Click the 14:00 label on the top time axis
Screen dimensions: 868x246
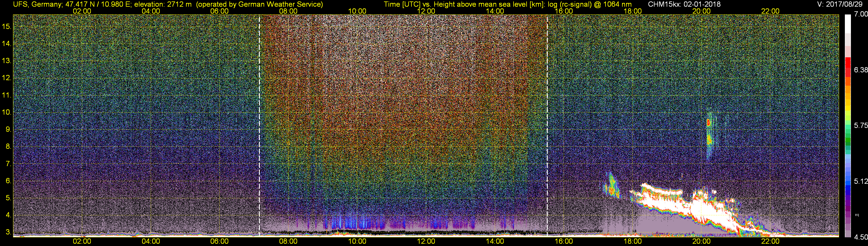(495, 11)
